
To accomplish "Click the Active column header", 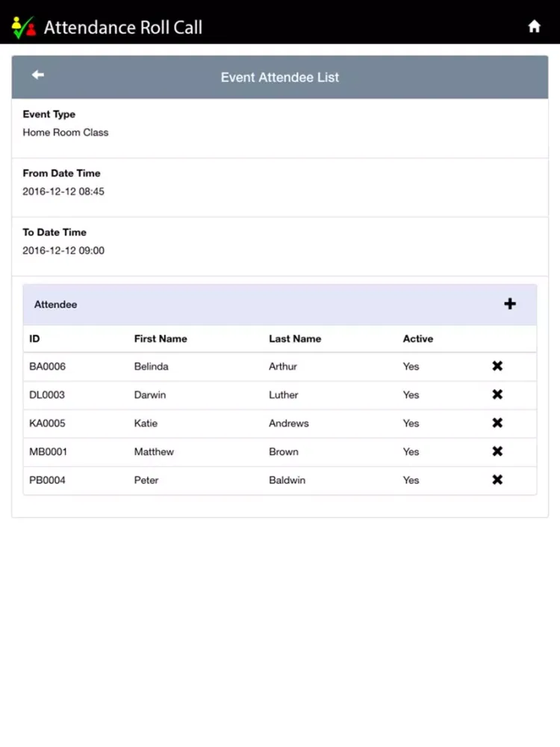I will tap(417, 338).
